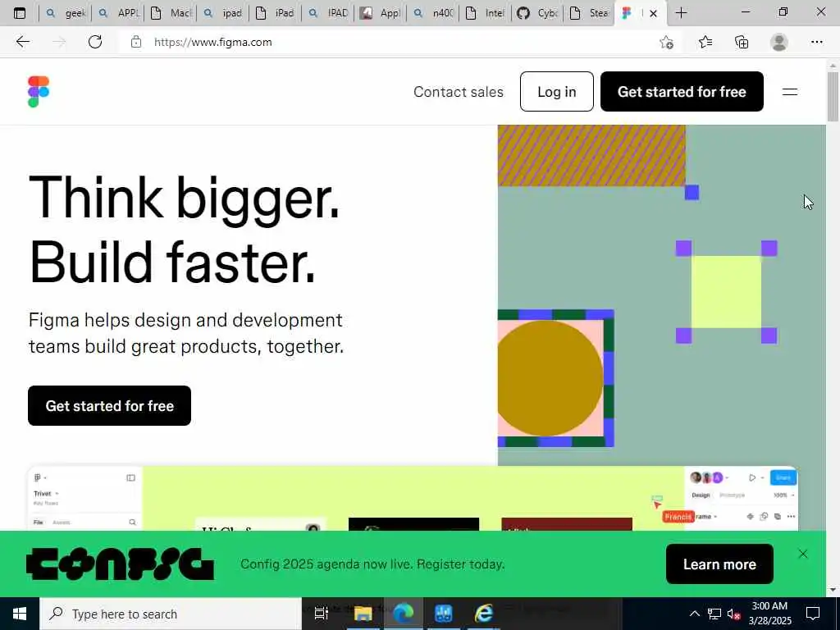
Task: Switch to the 'iPad' document tab
Action: pyautogui.click(x=276, y=13)
